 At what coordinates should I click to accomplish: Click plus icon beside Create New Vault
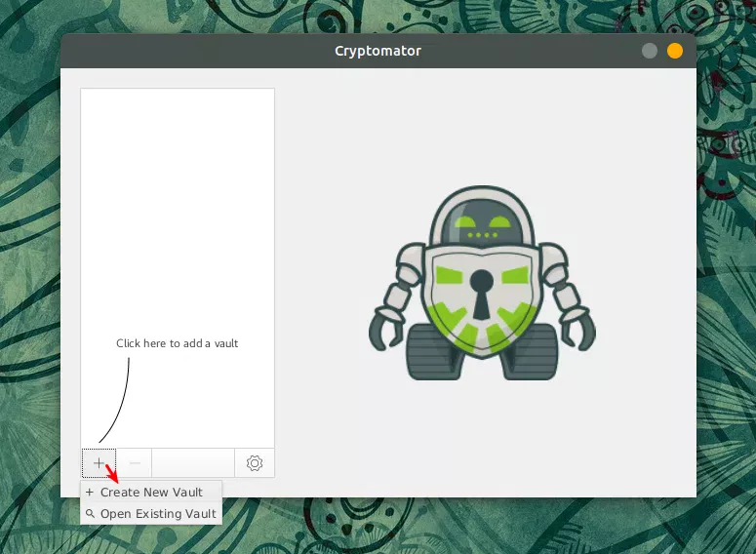point(90,493)
